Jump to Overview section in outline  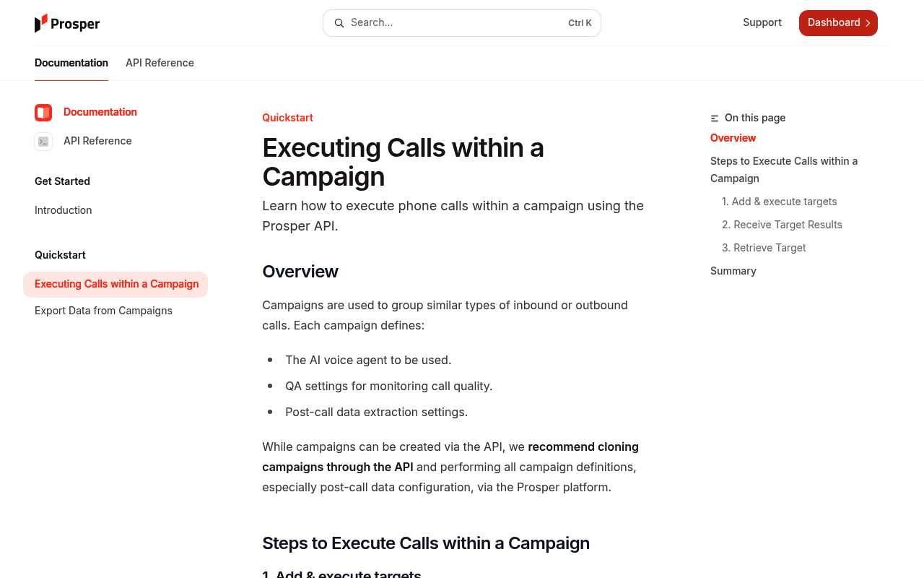(x=733, y=138)
